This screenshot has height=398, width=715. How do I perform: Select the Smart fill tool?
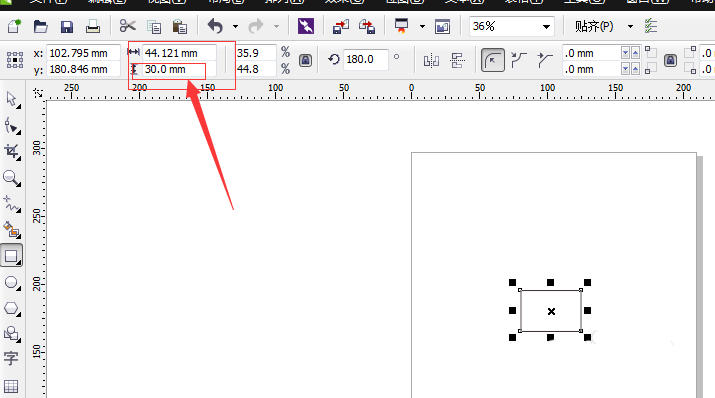tap(12, 230)
